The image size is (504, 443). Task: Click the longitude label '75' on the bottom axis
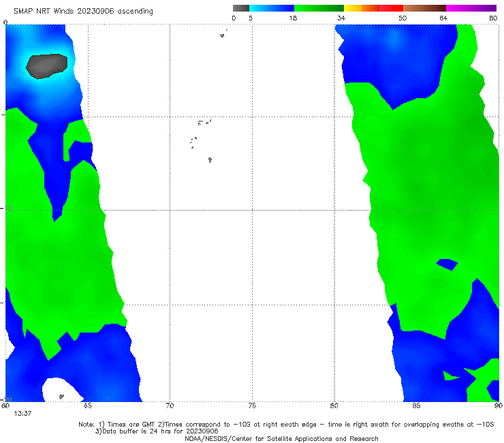point(252,406)
